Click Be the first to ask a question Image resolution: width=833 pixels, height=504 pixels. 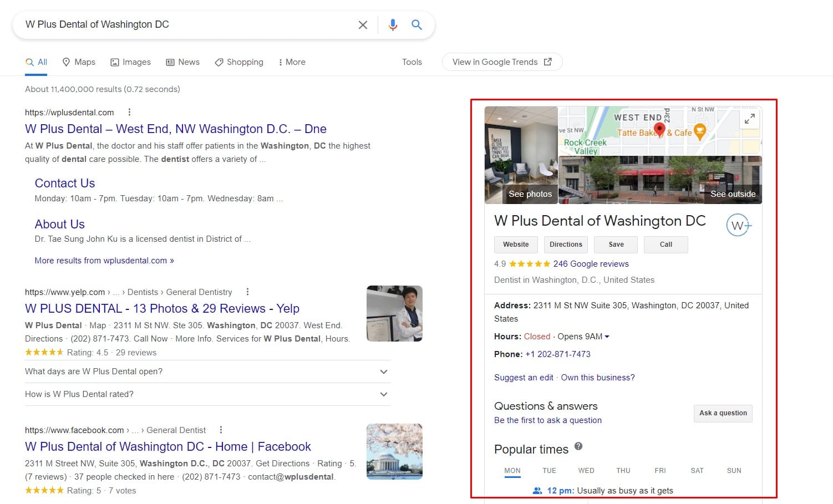pyautogui.click(x=548, y=420)
